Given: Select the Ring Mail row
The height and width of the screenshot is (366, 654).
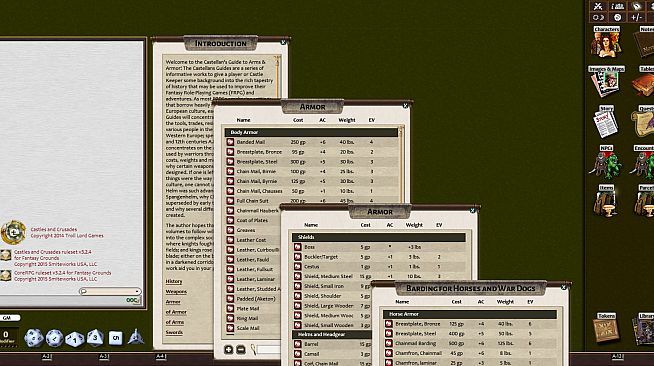Looking at the screenshot, I should click(252, 318).
